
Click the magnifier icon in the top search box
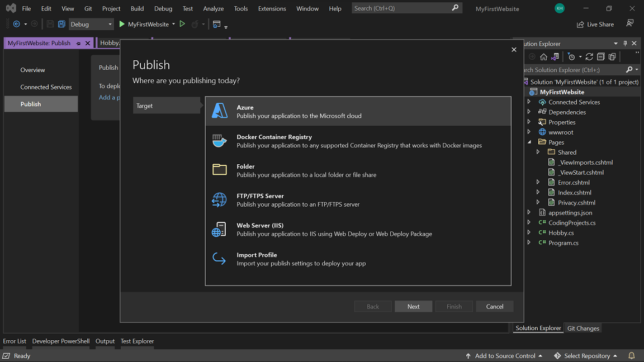click(455, 8)
